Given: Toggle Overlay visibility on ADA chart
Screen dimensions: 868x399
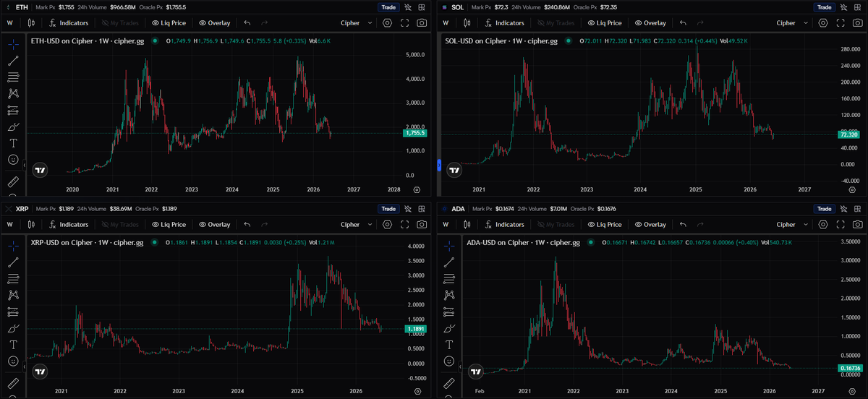Looking at the screenshot, I should click(x=650, y=225).
